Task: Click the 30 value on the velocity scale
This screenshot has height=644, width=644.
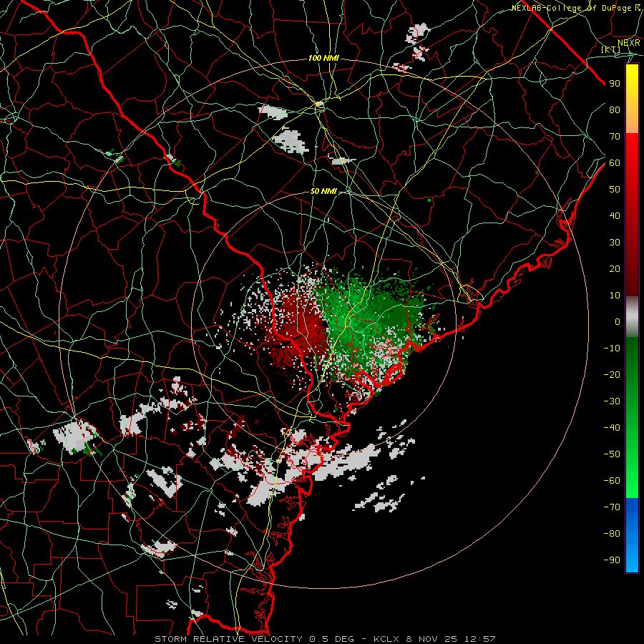Action: (615, 243)
